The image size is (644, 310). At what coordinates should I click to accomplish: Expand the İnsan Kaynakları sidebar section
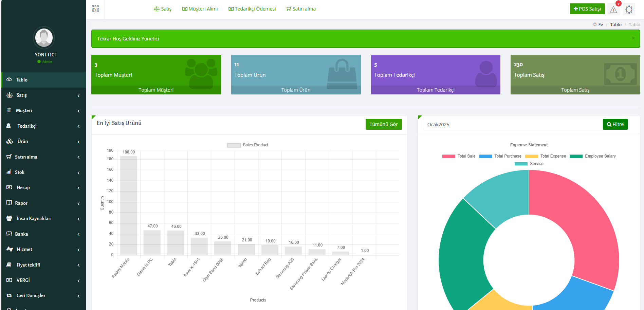point(43,219)
